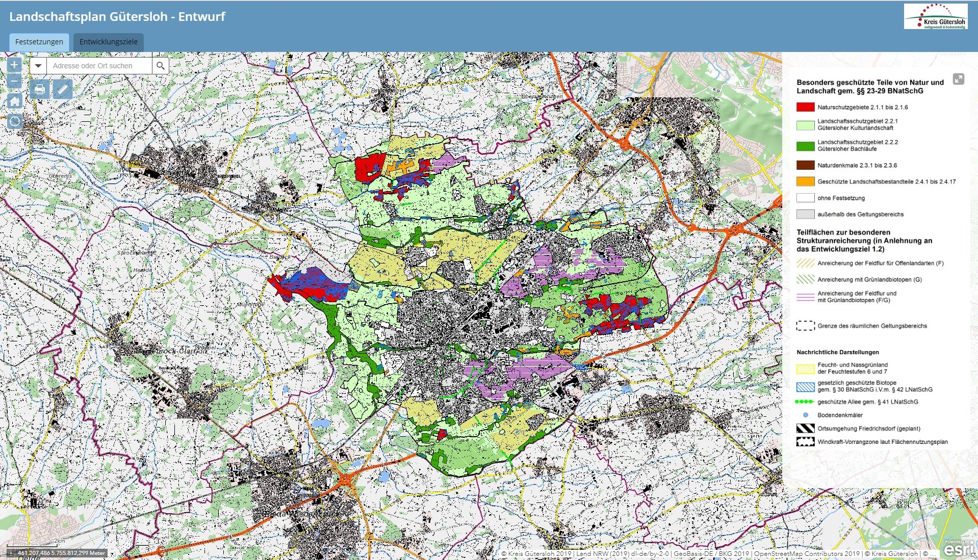Return to the default map extent with Home
The width and height of the screenshot is (978, 560).
pyautogui.click(x=14, y=101)
